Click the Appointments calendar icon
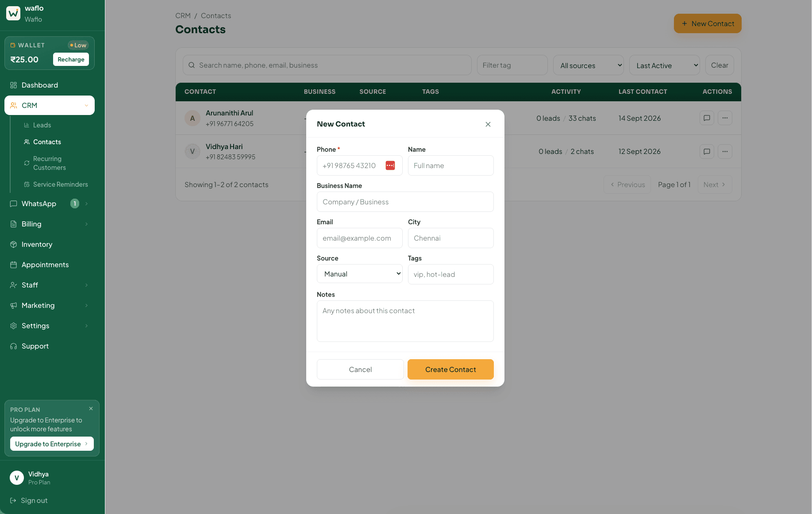 tap(14, 265)
